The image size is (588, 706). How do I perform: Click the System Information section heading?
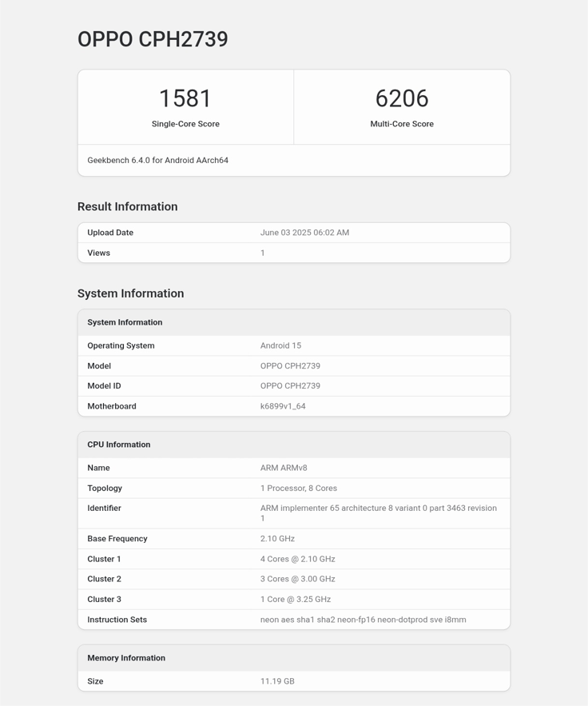coord(130,293)
